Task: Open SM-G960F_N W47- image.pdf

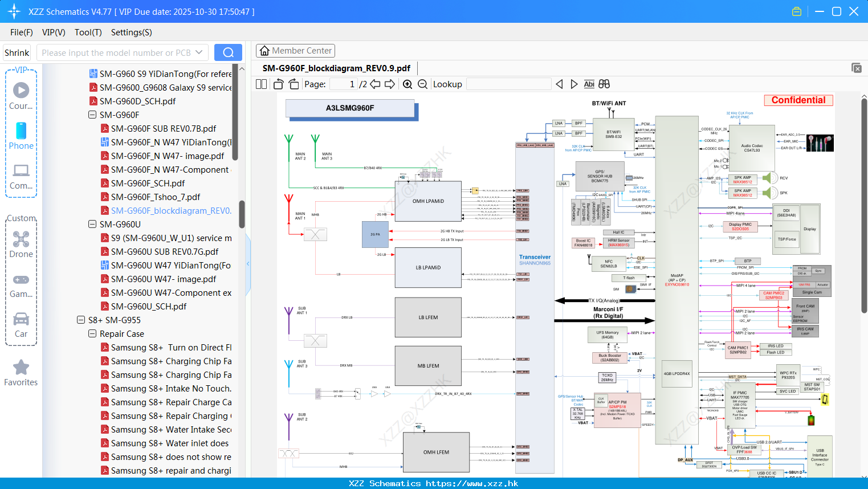Action: point(162,156)
